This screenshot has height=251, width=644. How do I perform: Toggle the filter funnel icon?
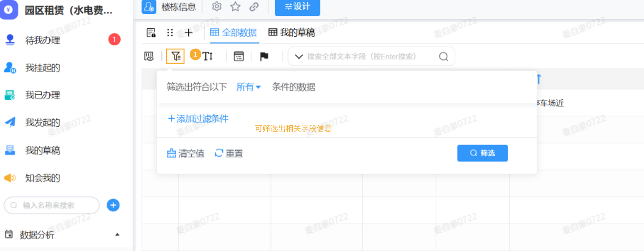coord(175,56)
